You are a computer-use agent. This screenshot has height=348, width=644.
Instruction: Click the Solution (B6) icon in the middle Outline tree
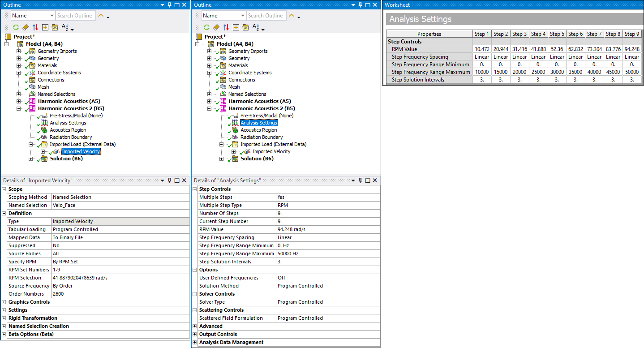(x=235, y=159)
